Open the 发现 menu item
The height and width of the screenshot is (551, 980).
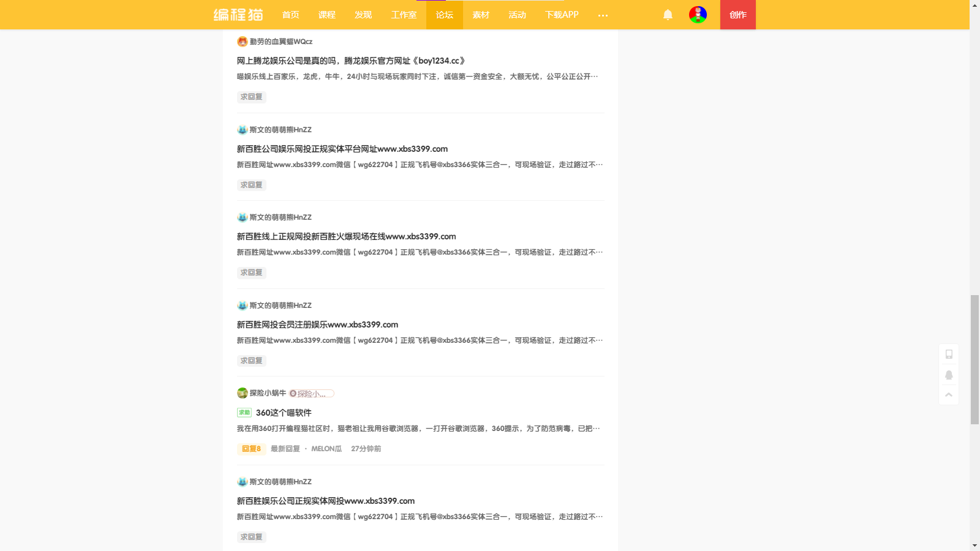point(363,15)
